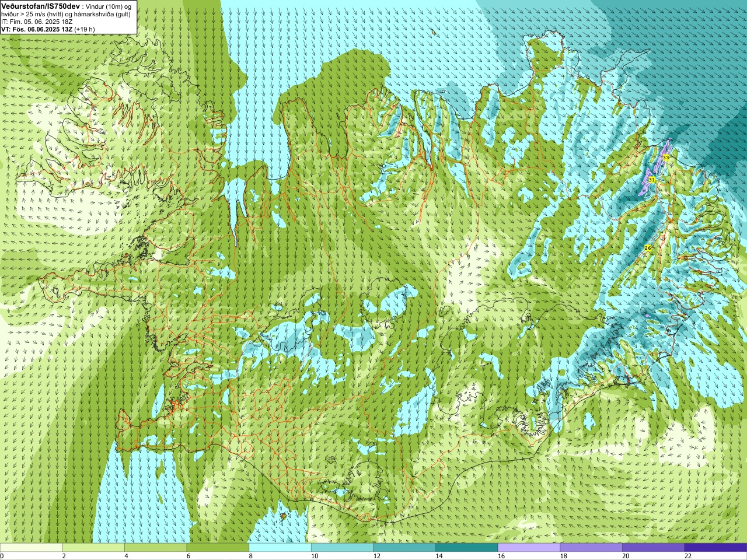Select the 6–8 m/s green legend swatch
The image size is (747, 560).
pyautogui.click(x=218, y=548)
